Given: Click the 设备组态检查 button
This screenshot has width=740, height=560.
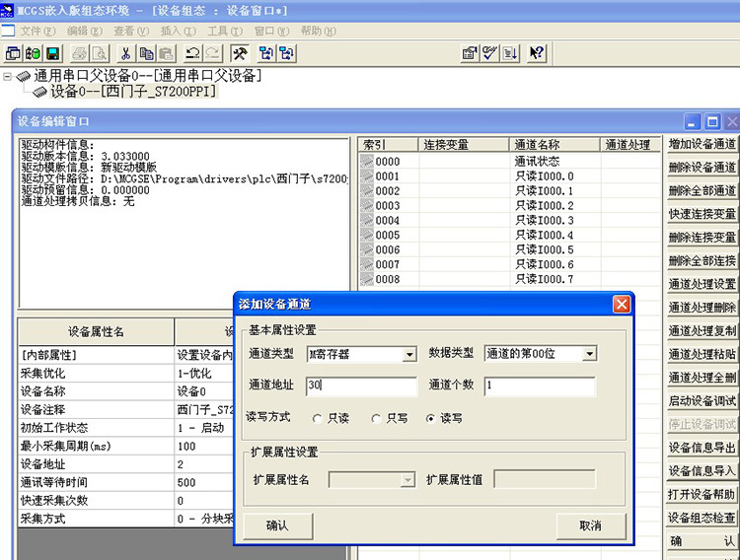Looking at the screenshot, I should click(x=702, y=519).
